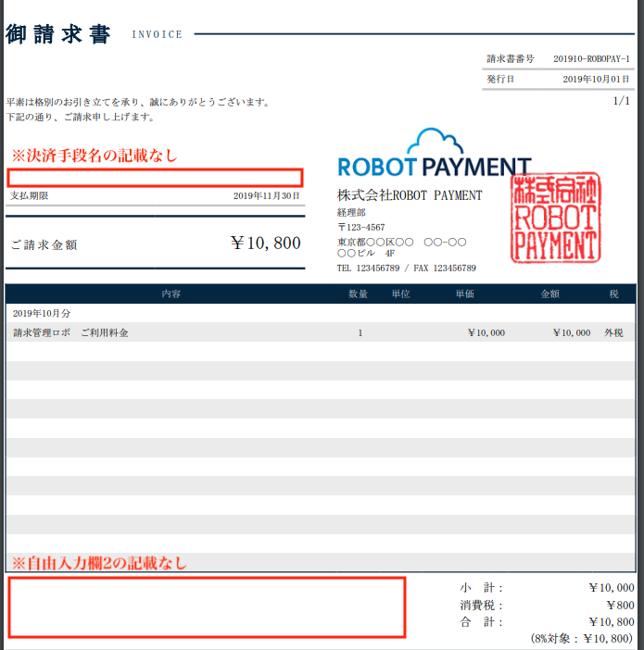Select invoice number 201910-ROBOPAY-1
This screenshot has width=644, height=650.
pos(591,59)
